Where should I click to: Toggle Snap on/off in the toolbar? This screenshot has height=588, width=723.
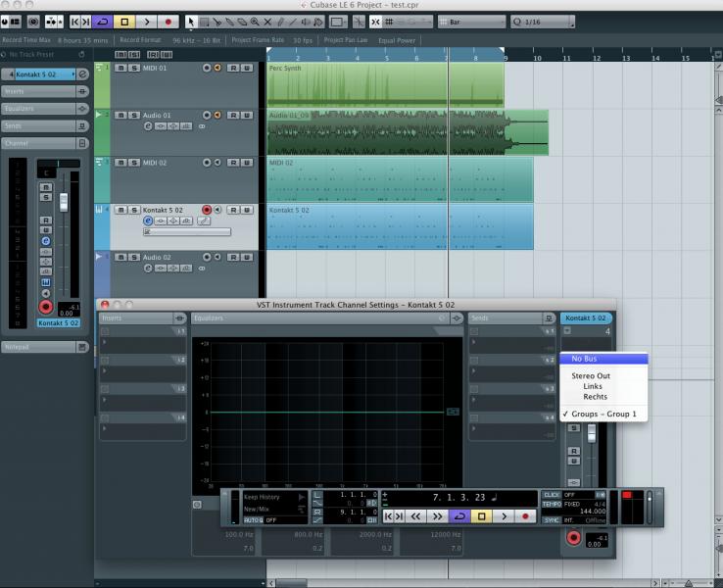coord(376,22)
